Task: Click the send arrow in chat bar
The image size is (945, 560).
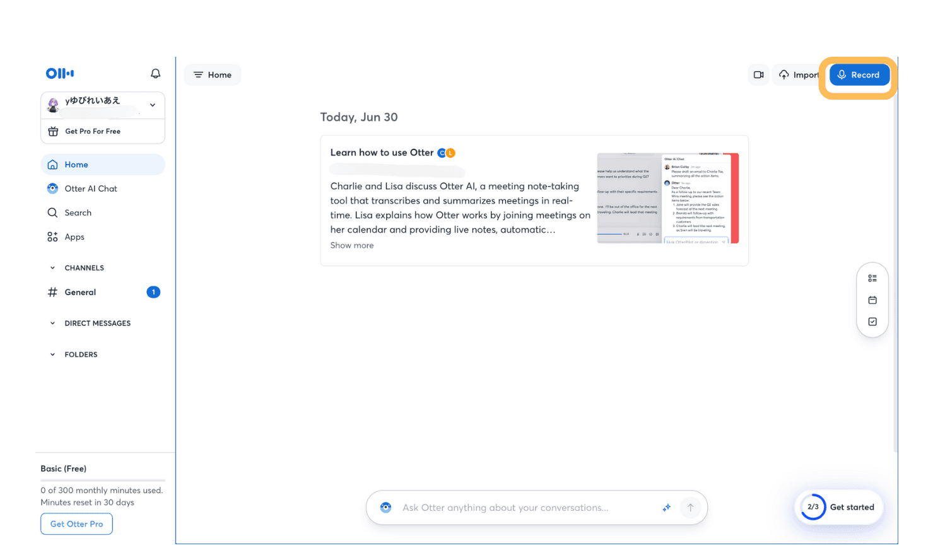Action: point(691,508)
